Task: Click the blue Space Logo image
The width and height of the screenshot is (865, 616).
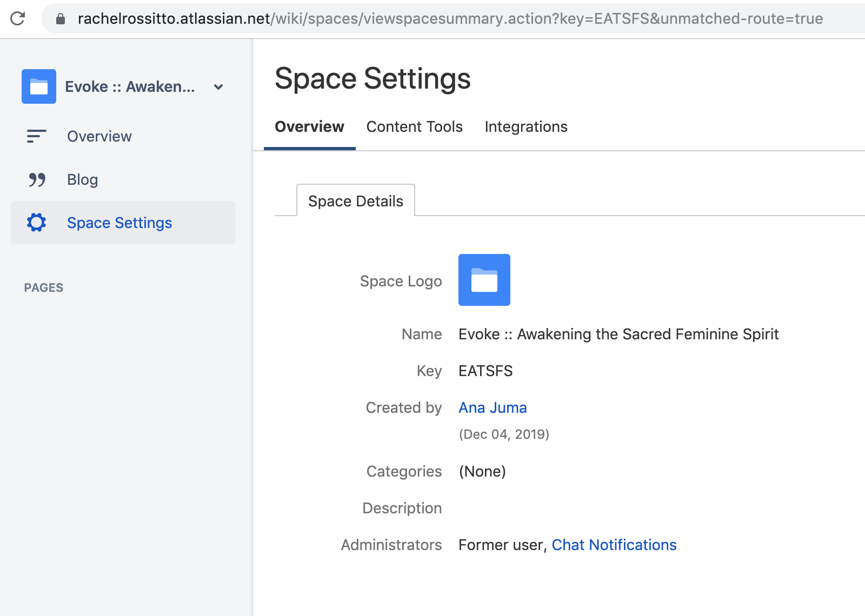Action: pos(484,280)
